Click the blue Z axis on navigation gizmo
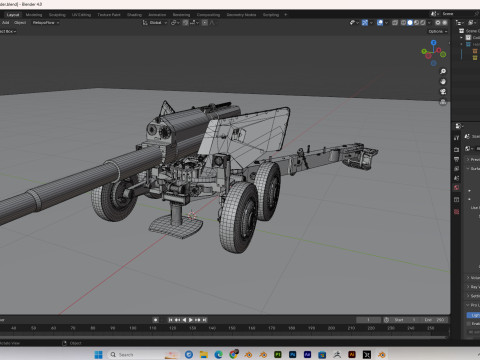 (433, 43)
